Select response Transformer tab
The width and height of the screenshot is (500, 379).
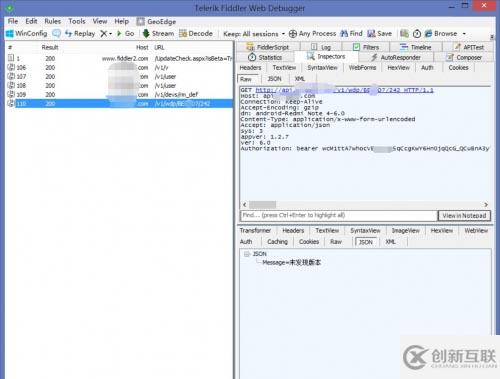(x=255, y=230)
